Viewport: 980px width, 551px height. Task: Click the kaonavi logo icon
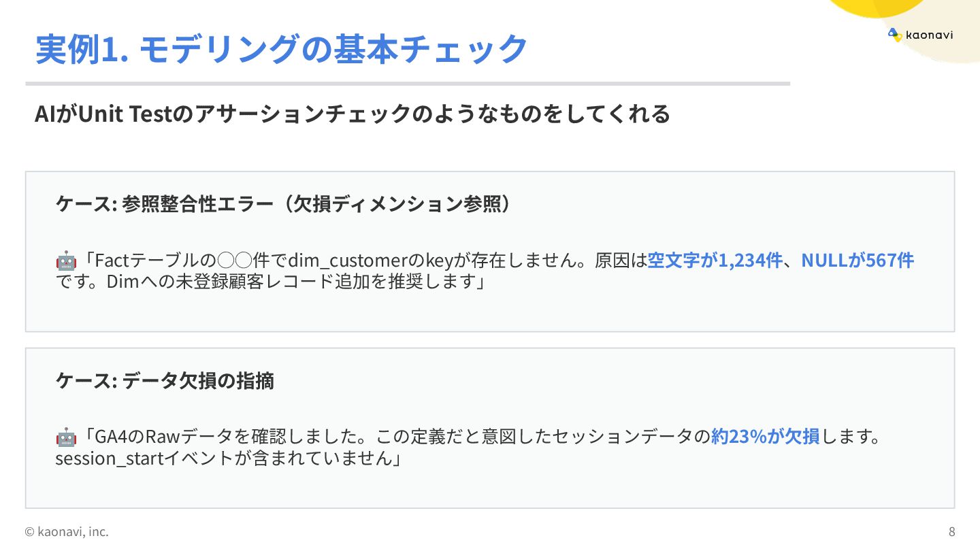[x=894, y=35]
